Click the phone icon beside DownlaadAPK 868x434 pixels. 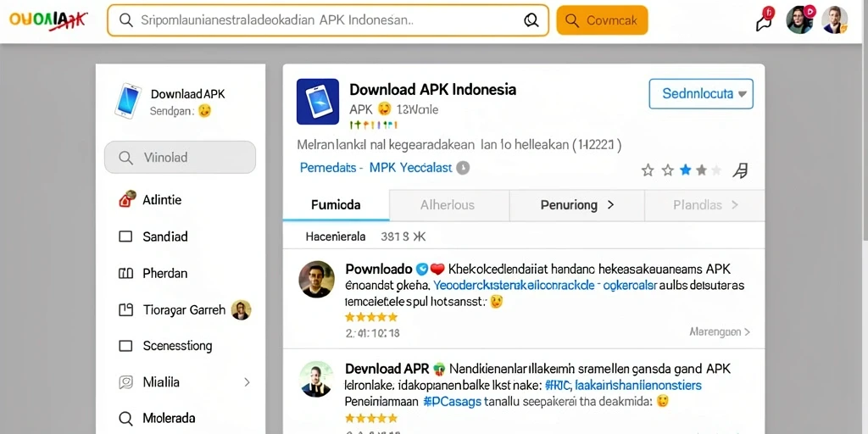tap(127, 101)
